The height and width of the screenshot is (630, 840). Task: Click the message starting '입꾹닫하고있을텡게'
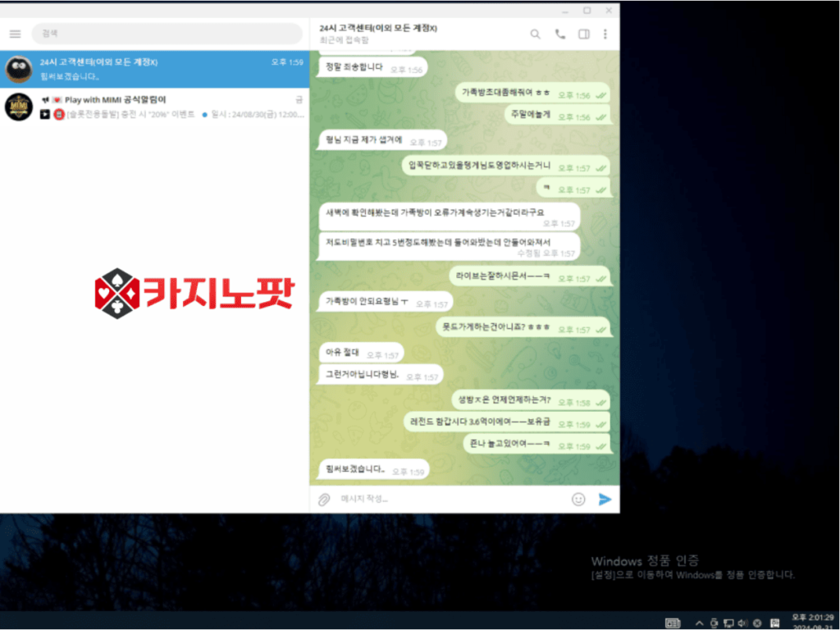coord(506,166)
